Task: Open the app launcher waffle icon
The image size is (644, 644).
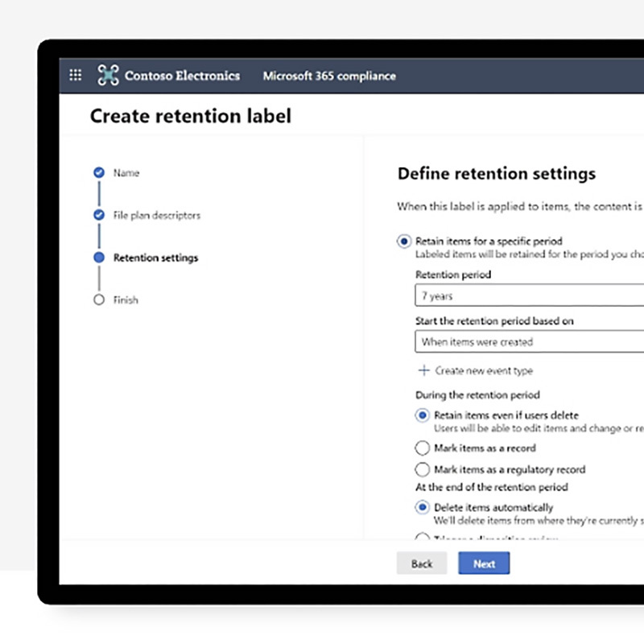Action: [x=76, y=75]
